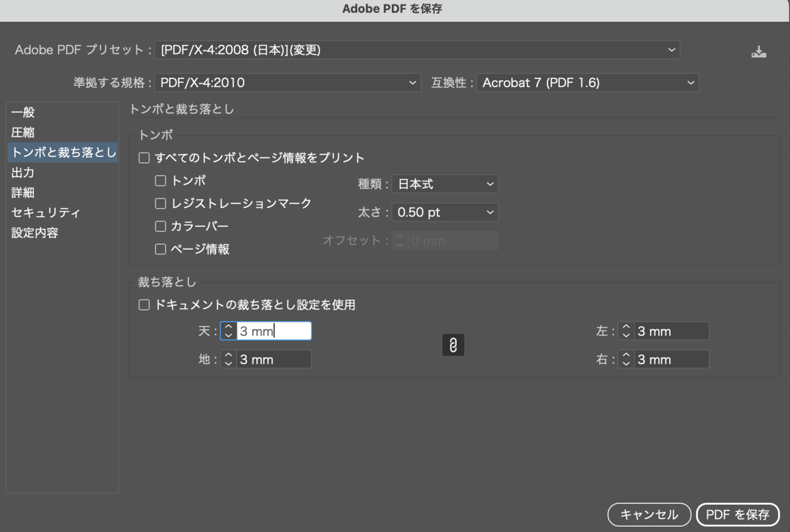Click the キャンセル button
Viewport: 790px width, 532px height.
coord(649,515)
